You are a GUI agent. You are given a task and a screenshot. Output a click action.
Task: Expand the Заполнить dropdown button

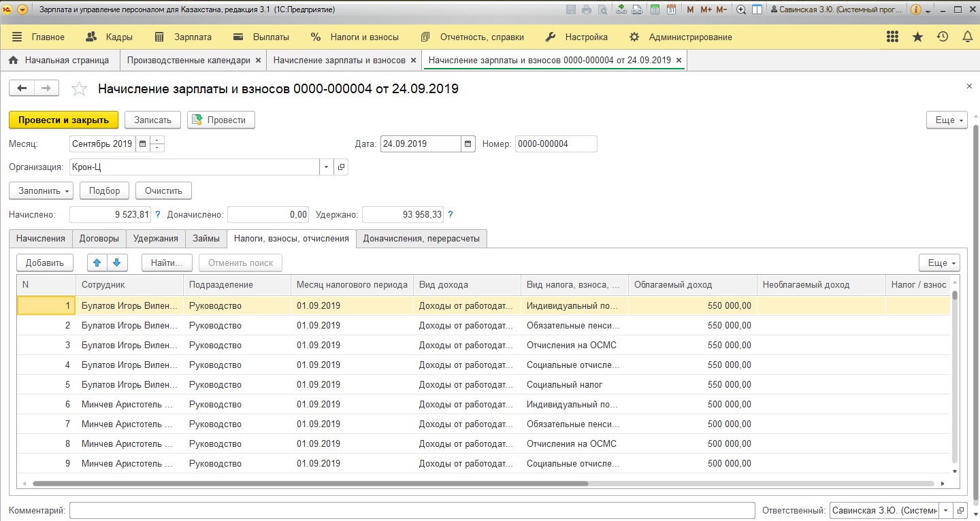pos(41,190)
